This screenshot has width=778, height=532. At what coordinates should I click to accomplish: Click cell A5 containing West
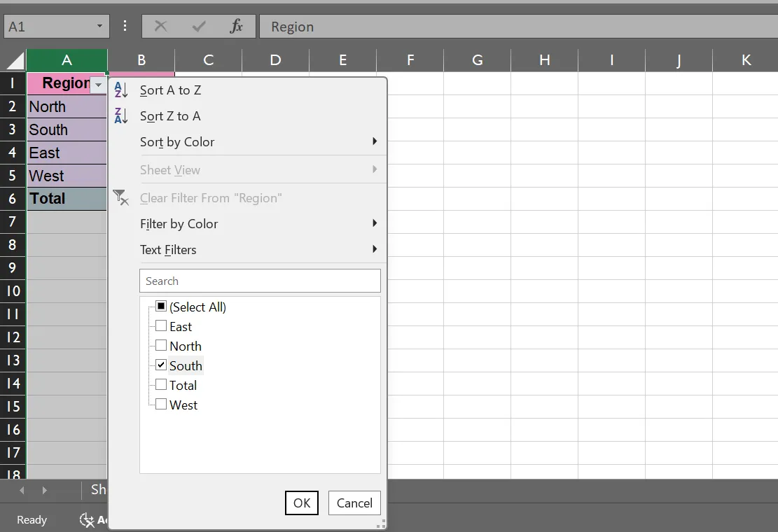click(x=67, y=176)
